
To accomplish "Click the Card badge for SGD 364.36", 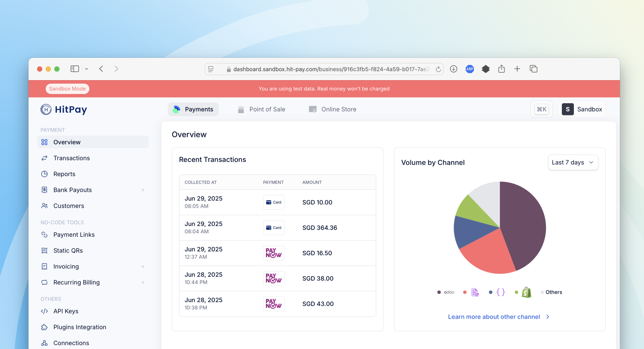I will pyautogui.click(x=274, y=228).
